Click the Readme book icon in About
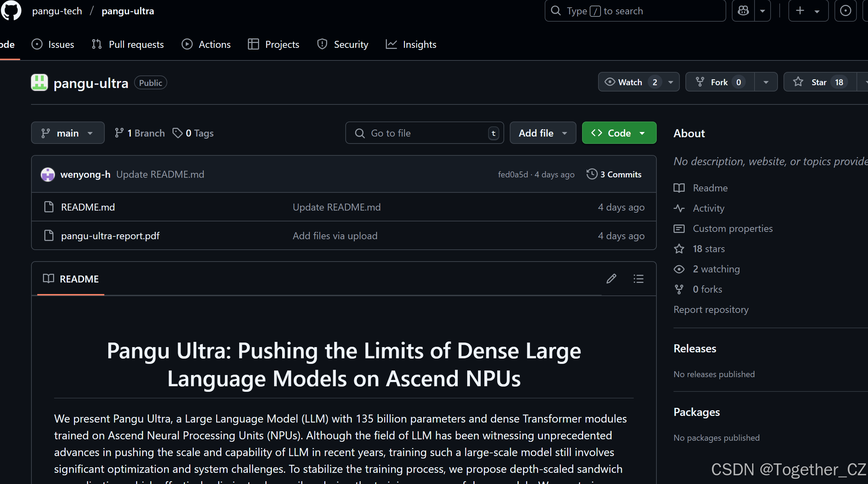The image size is (868, 484). [679, 188]
